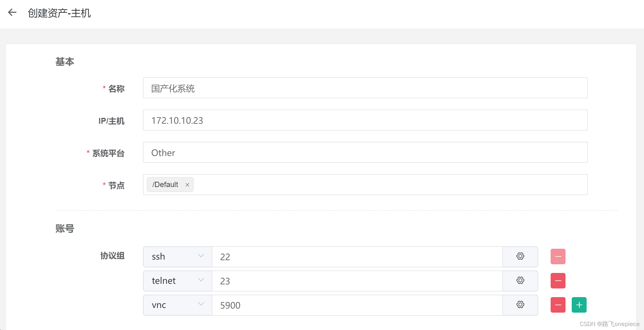Click the 协议组 label
The height and width of the screenshot is (330, 644).
pyautogui.click(x=112, y=256)
